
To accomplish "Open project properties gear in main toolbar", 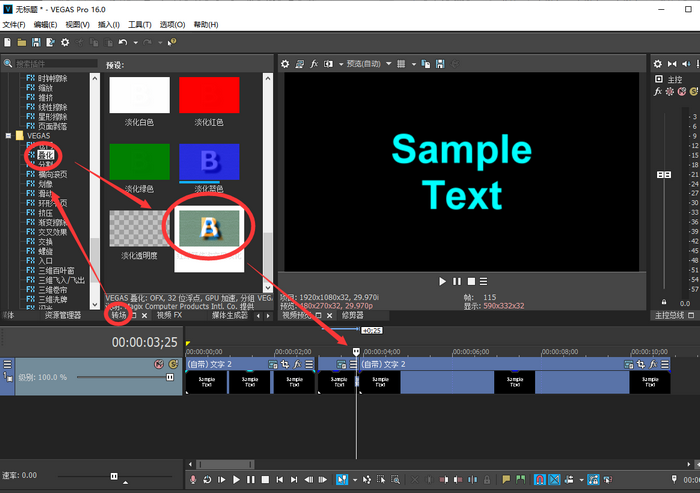I will tap(66, 42).
